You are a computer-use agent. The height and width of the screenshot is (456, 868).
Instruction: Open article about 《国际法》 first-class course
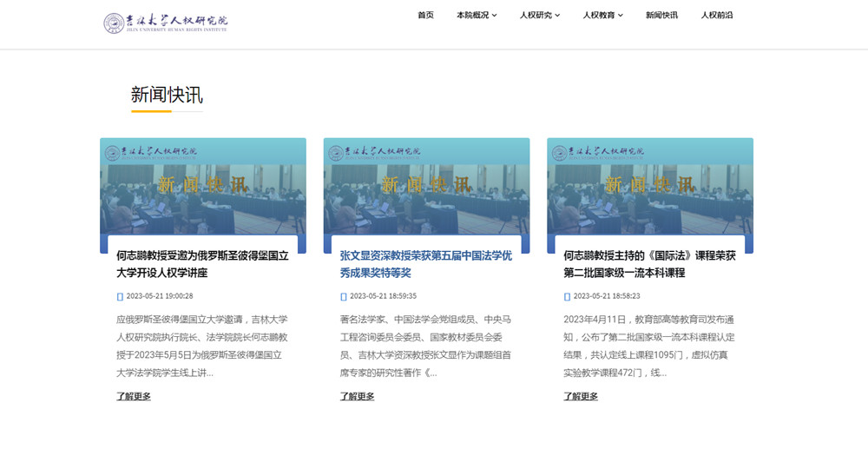click(x=649, y=264)
